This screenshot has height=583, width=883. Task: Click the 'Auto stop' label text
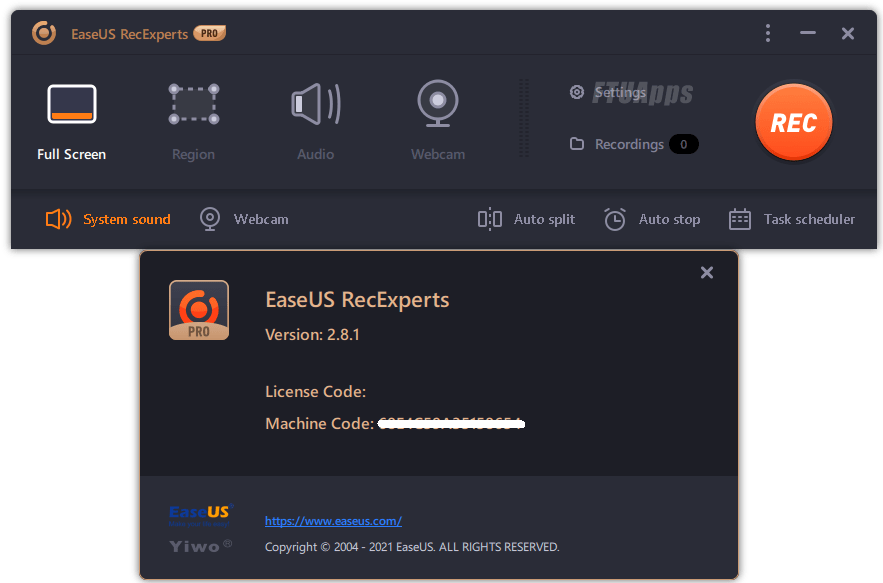pos(670,219)
